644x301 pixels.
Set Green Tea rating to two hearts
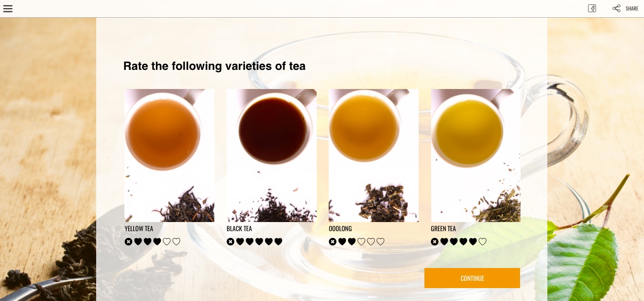(x=454, y=242)
